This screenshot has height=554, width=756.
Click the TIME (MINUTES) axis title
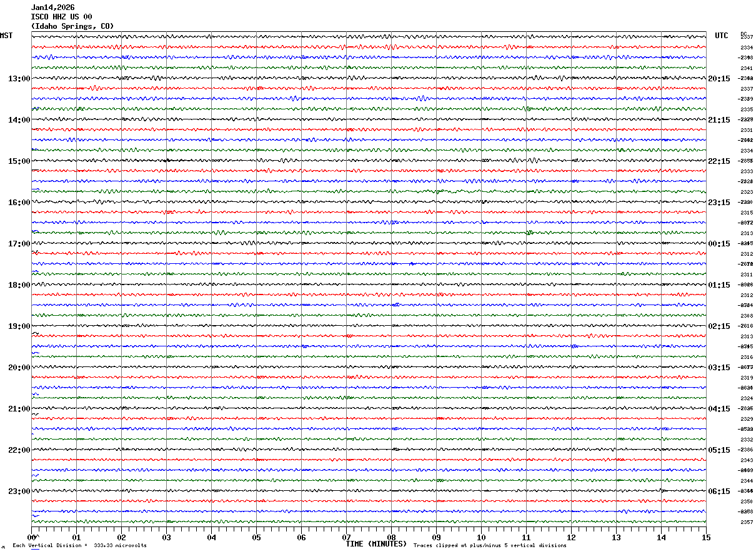tap(376, 544)
